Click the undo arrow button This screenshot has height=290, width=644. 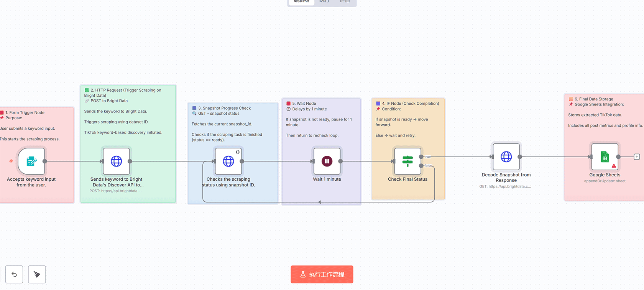(x=14, y=274)
